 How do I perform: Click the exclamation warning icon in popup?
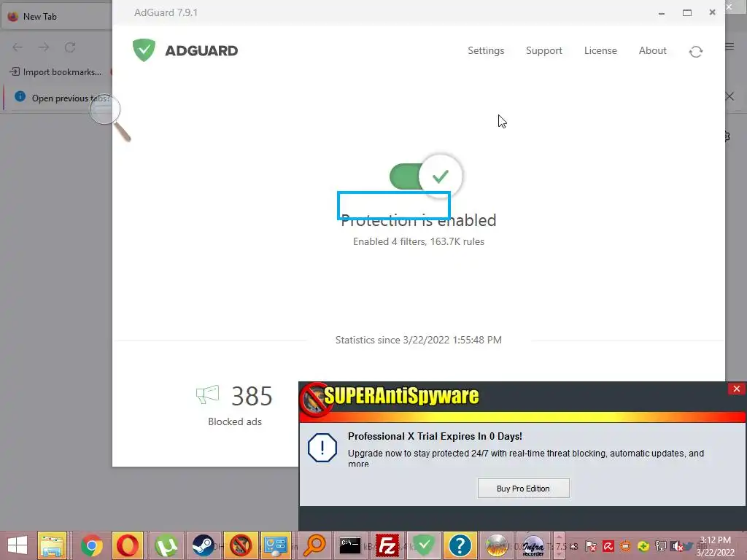tap(322, 447)
